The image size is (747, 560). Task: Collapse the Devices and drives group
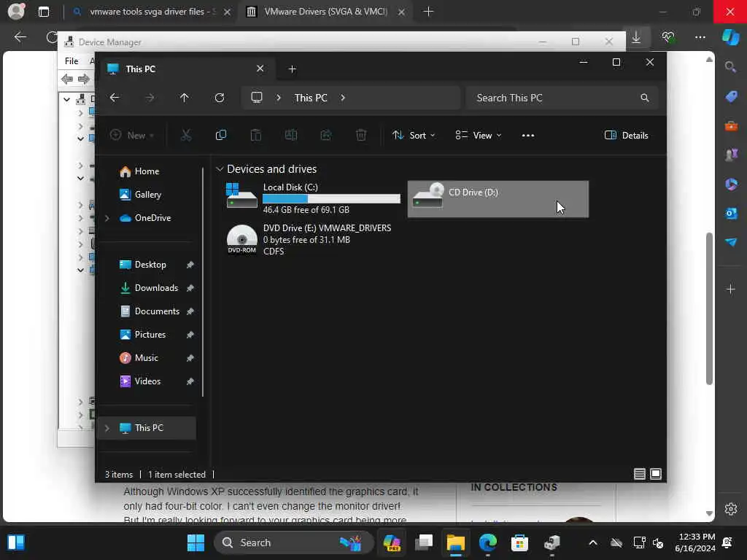pyautogui.click(x=220, y=169)
